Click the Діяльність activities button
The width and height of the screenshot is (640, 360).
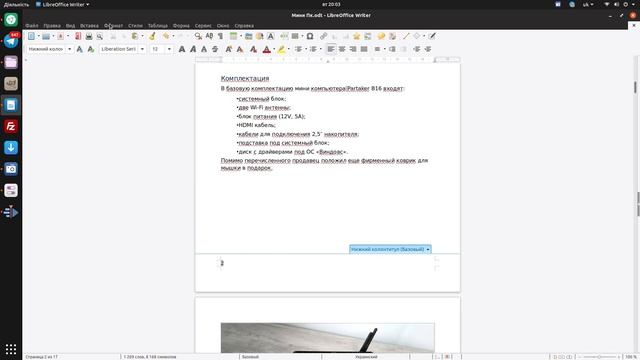pos(16,4)
